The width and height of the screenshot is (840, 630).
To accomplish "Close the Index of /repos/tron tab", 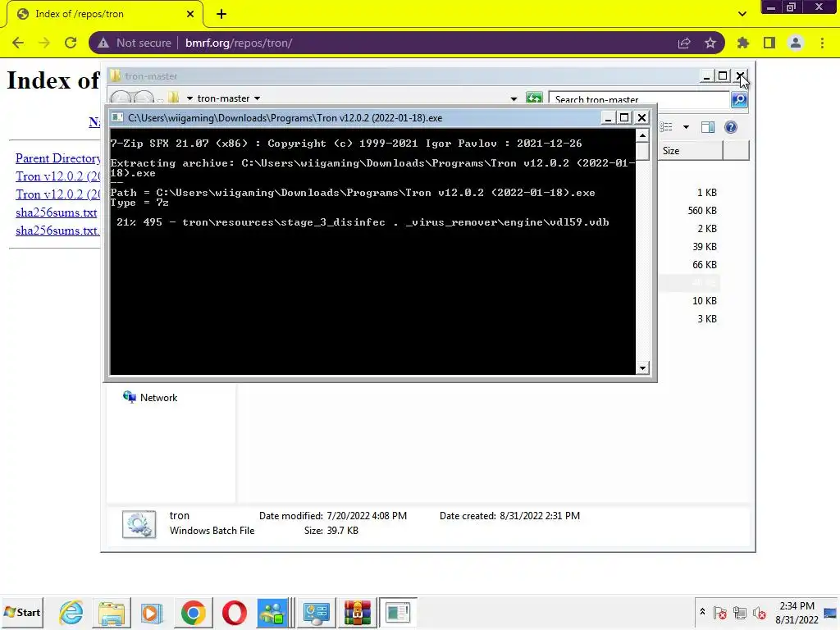I will point(190,14).
